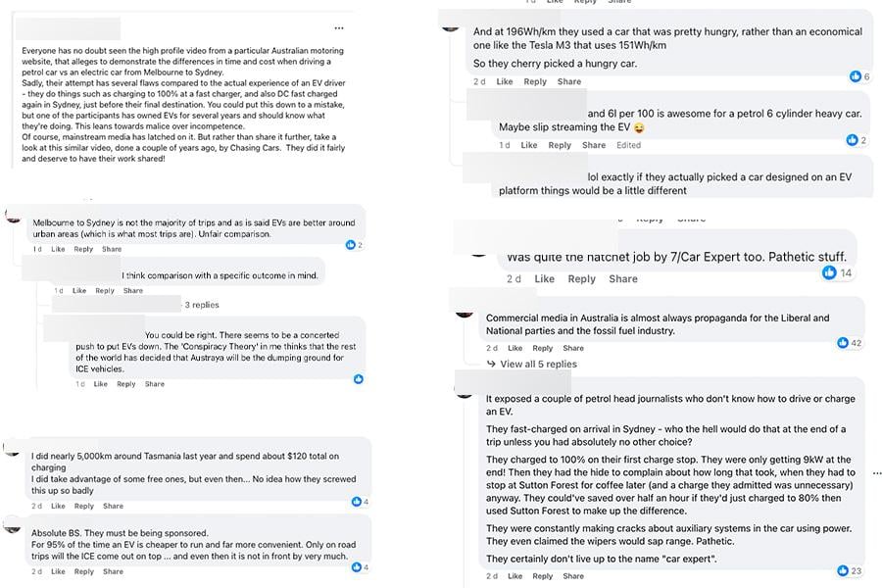882x588 pixels.
Task: Click the thumbs-up reaction on the 'Conspiracy Theory' reply
Action: pos(358,378)
